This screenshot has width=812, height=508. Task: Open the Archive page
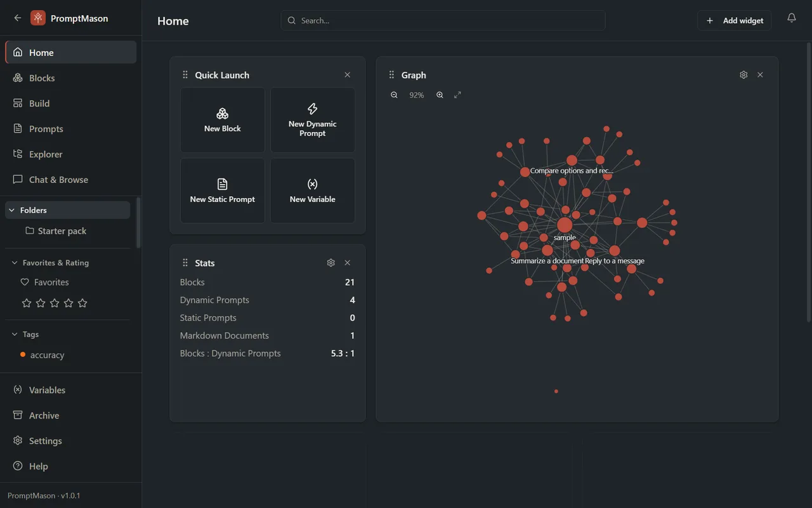pyautogui.click(x=71, y=415)
